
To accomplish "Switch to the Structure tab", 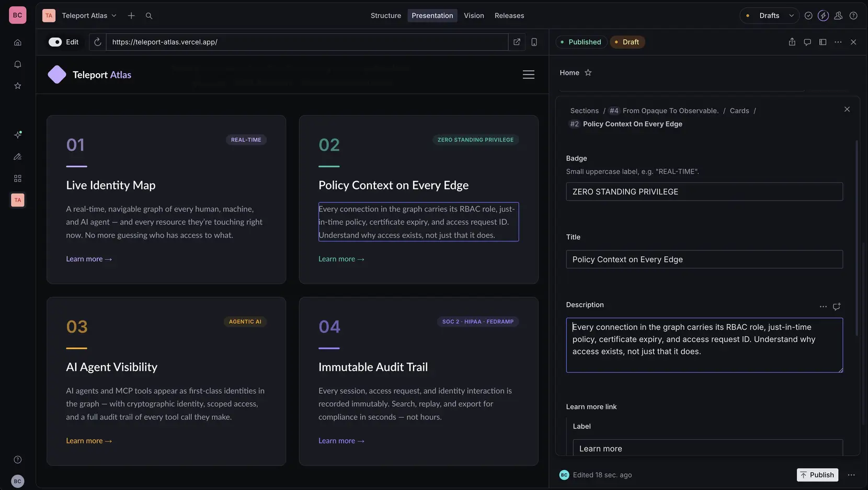I will (386, 16).
